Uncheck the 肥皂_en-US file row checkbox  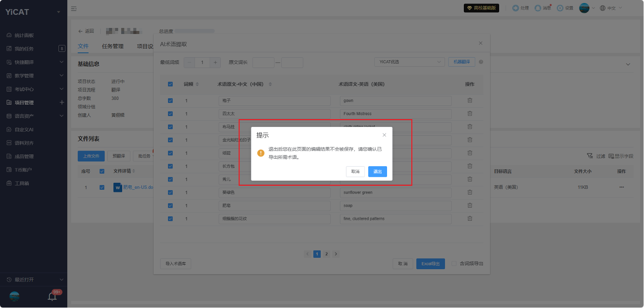click(x=102, y=188)
